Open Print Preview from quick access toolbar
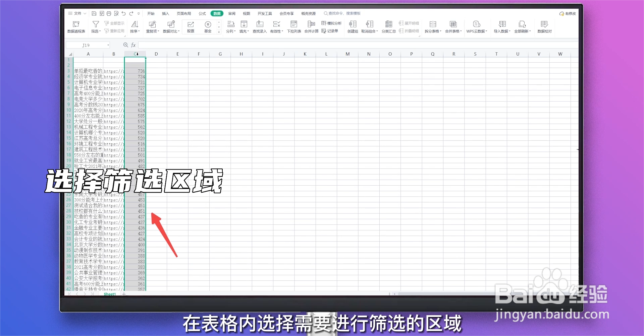 (x=116, y=13)
